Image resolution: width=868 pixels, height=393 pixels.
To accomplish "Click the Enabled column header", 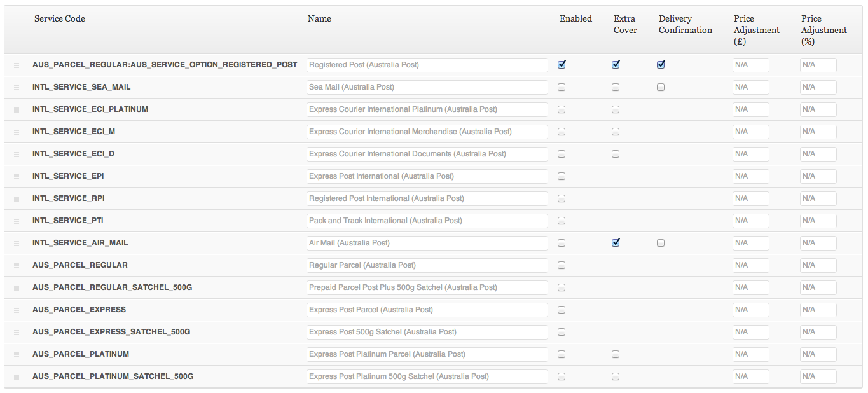I will pyautogui.click(x=575, y=18).
